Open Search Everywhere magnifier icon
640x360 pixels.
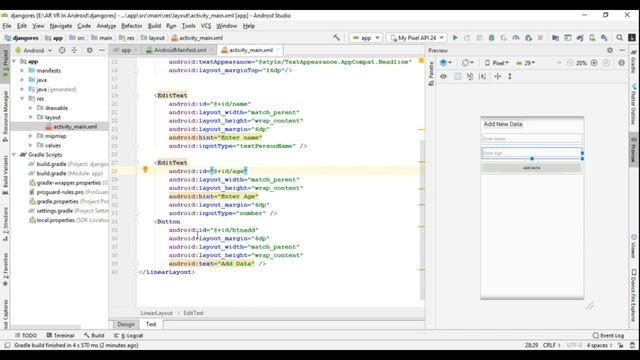point(620,38)
